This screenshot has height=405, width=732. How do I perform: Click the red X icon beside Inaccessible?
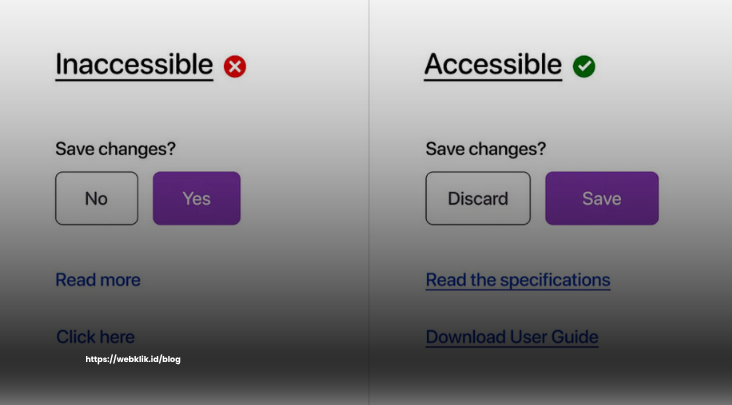point(235,66)
